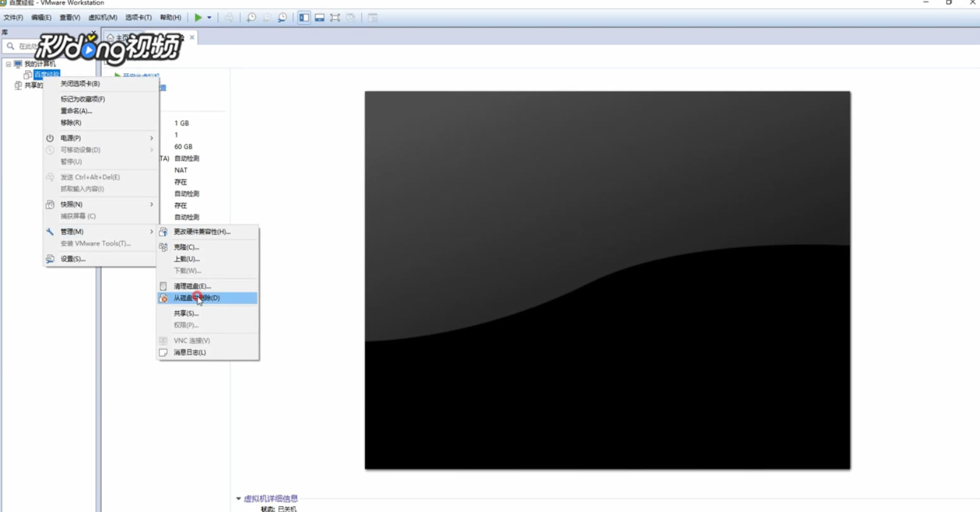Click the take snapshot clock icon

[251, 18]
